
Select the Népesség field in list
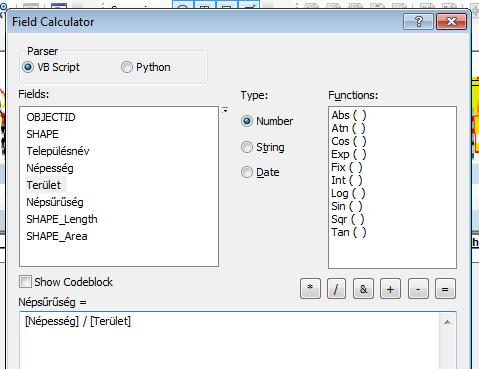50,168
